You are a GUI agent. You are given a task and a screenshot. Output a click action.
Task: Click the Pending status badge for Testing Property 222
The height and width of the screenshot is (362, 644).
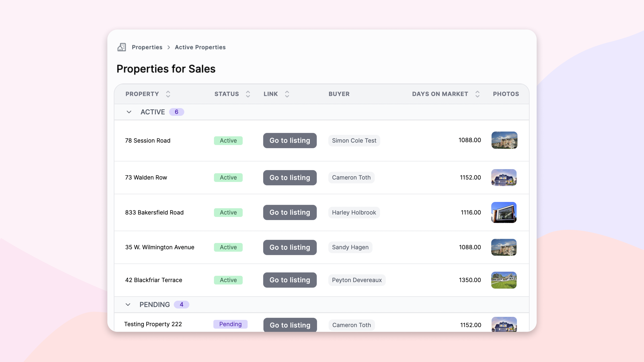(x=230, y=324)
